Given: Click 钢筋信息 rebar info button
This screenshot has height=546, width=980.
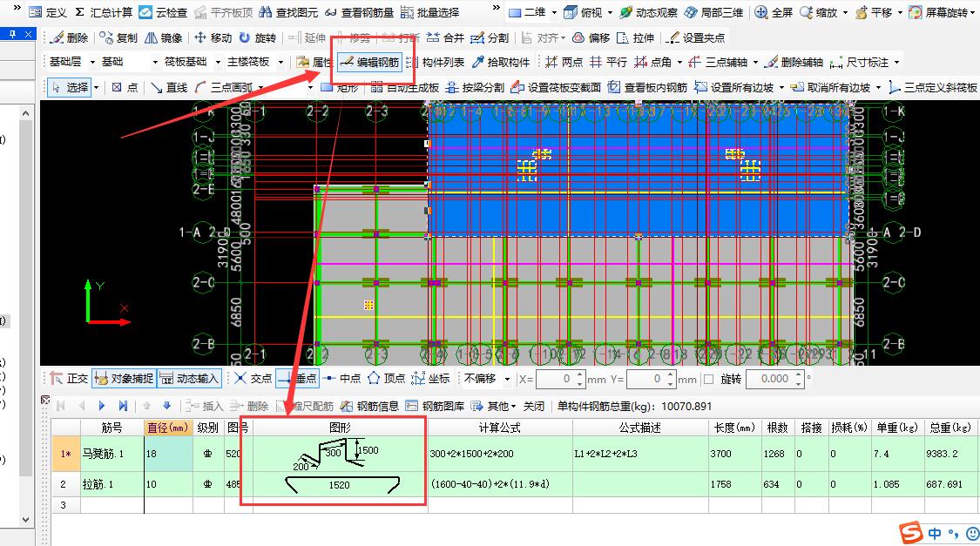Looking at the screenshot, I should 370,406.
